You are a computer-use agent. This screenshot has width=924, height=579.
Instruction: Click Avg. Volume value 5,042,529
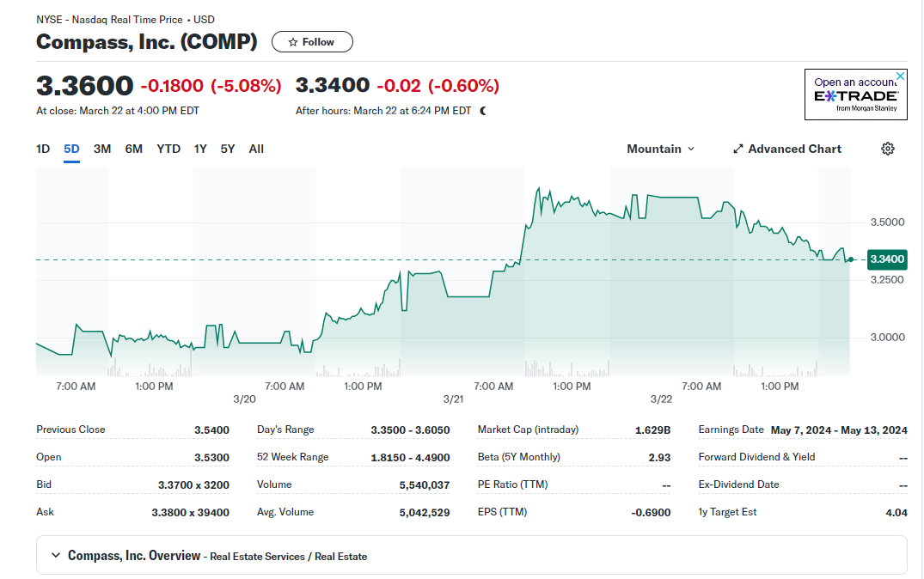[425, 513]
